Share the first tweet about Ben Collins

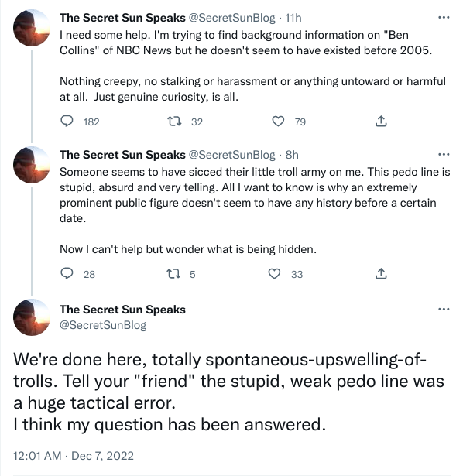point(381,122)
